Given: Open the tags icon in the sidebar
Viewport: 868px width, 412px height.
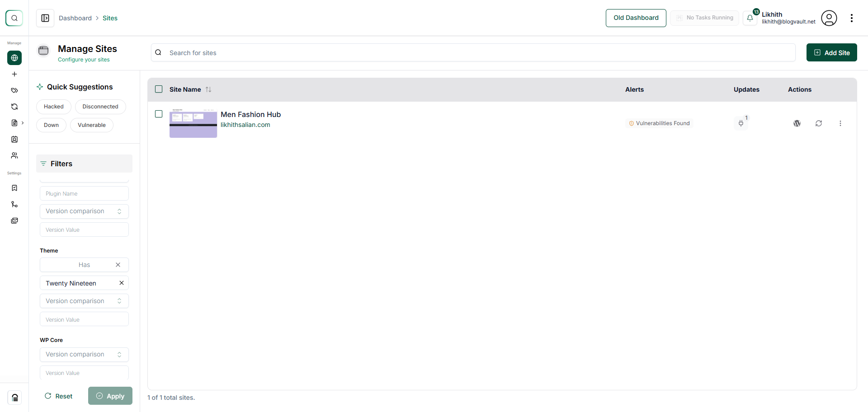Looking at the screenshot, I should pyautogui.click(x=14, y=90).
